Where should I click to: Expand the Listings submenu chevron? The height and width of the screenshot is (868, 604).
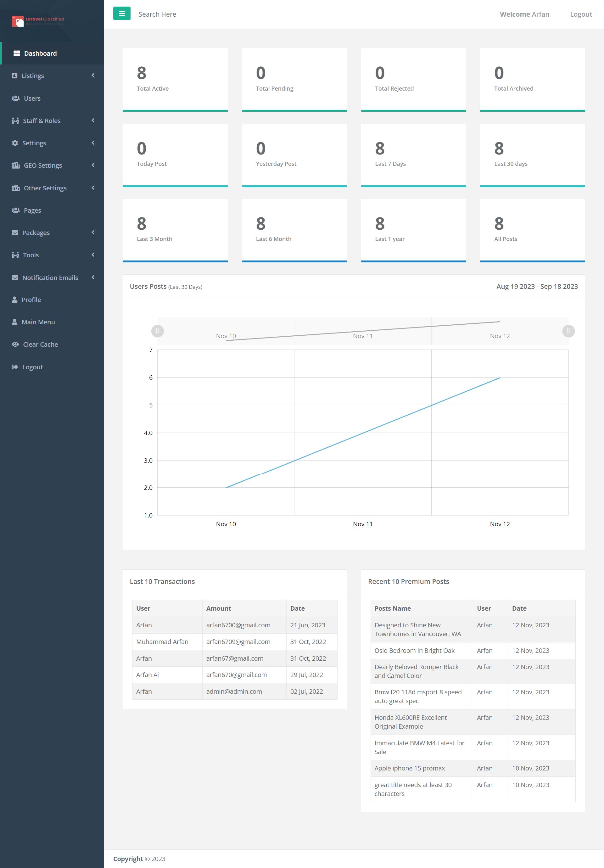(93, 76)
